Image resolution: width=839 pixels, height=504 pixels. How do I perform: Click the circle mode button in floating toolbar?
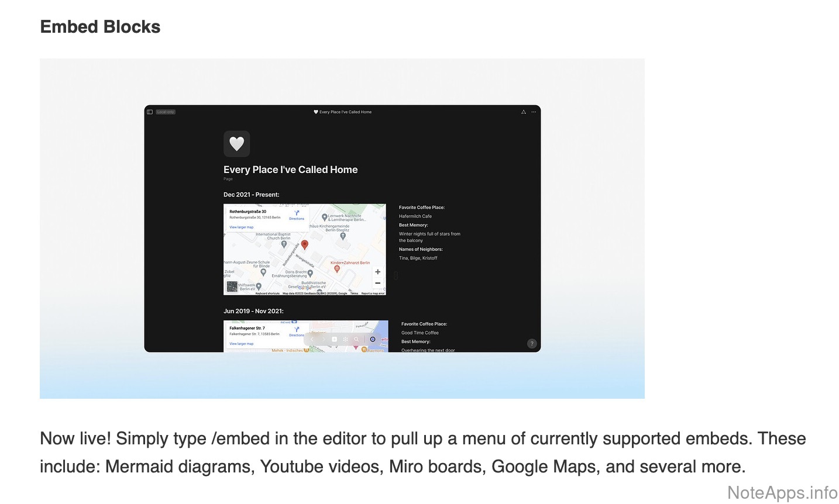coord(373,339)
